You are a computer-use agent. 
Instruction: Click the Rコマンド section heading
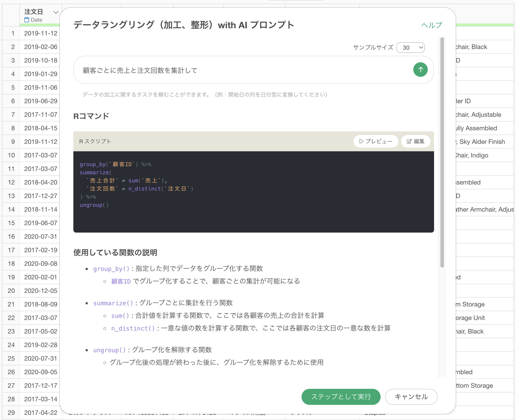pos(91,116)
